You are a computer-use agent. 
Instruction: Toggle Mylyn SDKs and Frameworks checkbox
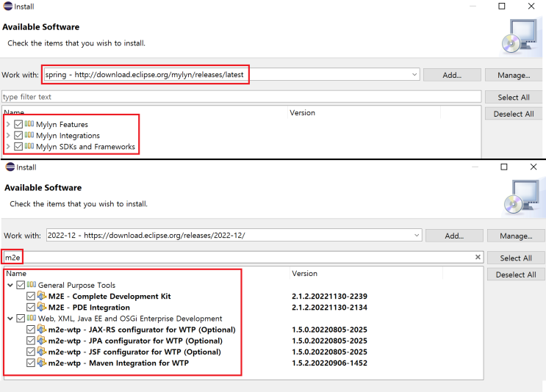18,146
